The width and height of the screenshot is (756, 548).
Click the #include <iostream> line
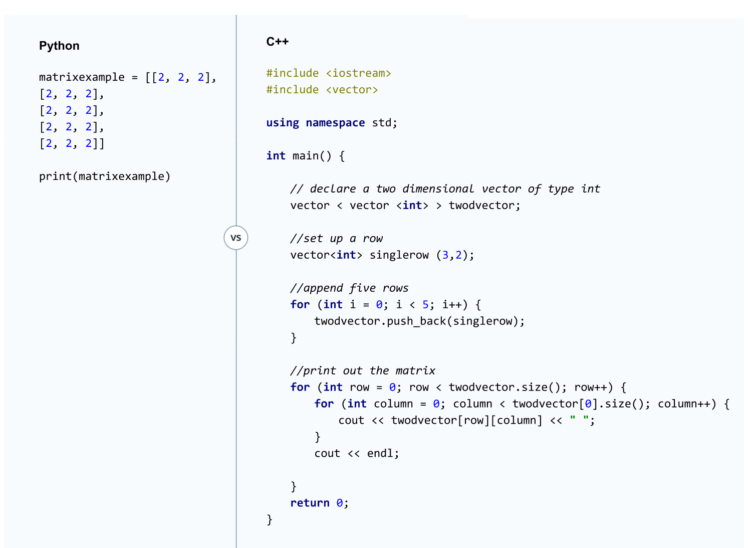(x=328, y=73)
